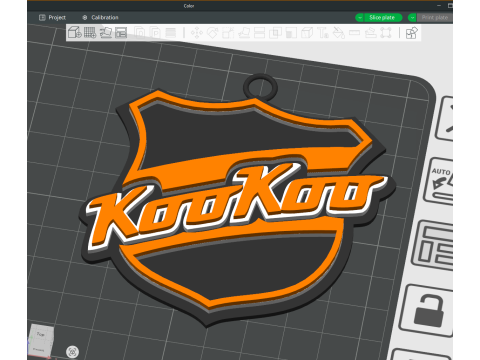Screen dimensions: 480x360
Task: Open the Mesh boolean tool
Action: [x=275, y=33]
